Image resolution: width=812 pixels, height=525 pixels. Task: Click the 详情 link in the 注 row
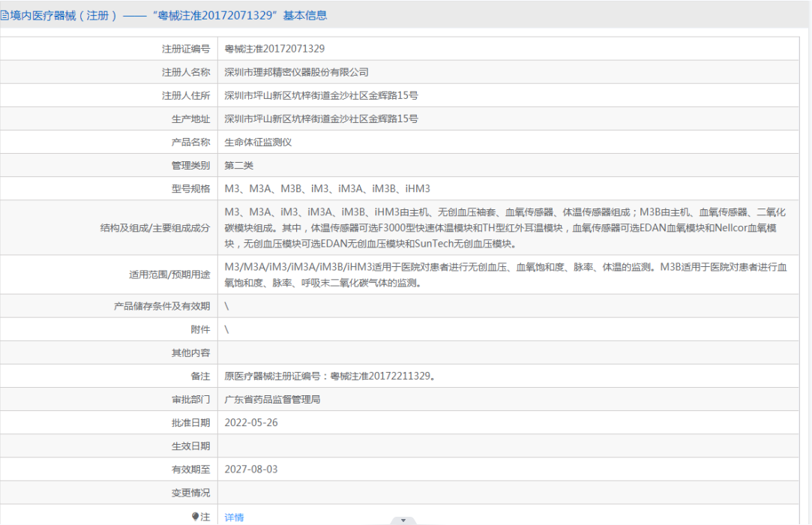[234, 517]
